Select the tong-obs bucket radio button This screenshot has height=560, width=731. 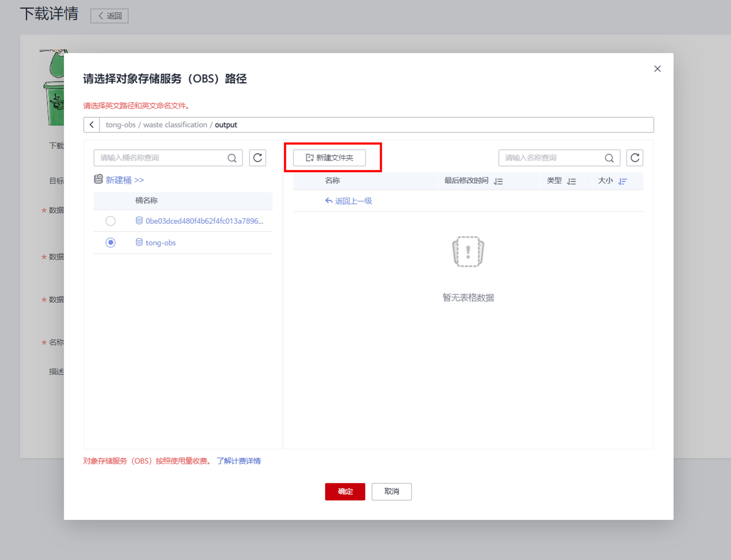pyautogui.click(x=111, y=243)
